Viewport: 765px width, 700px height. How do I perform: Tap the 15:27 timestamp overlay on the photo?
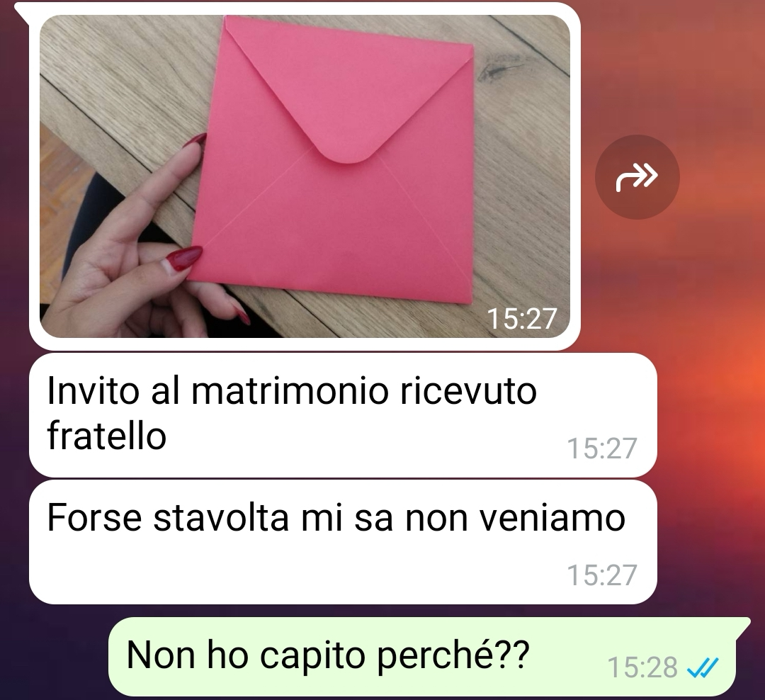point(521,319)
